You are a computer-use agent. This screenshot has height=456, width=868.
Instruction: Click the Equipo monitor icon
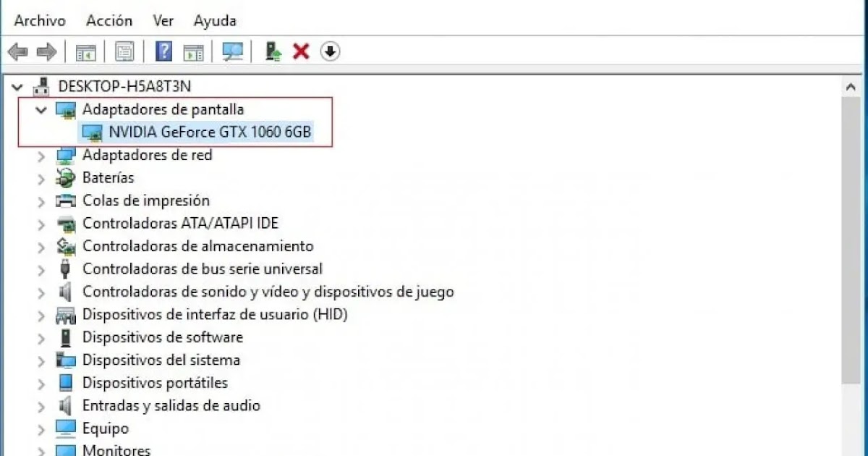click(x=66, y=428)
